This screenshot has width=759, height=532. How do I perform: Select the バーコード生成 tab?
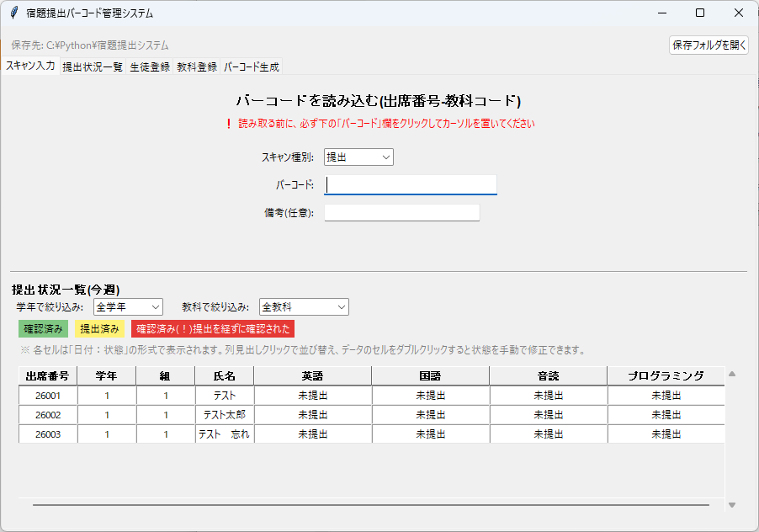coord(252,66)
